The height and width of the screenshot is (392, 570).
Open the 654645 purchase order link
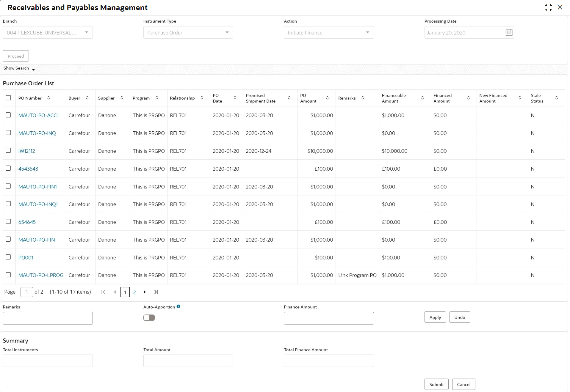coord(27,222)
